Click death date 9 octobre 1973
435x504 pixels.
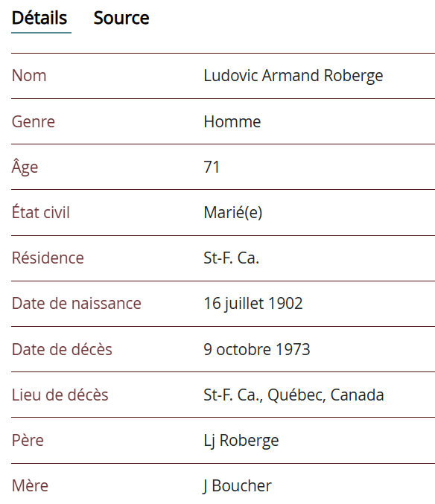[257, 349]
